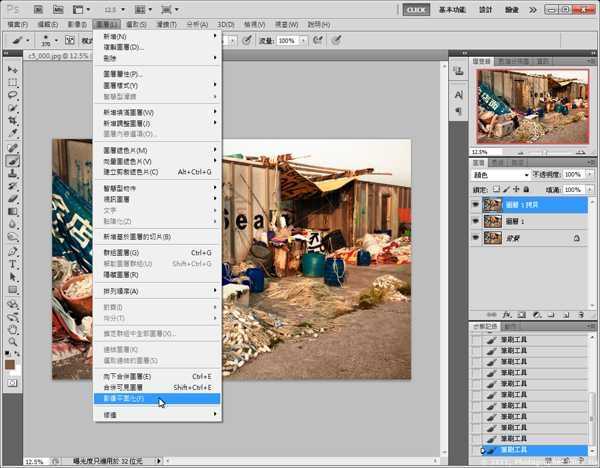600x468 pixels.
Task: Click the CLICK button in the title bar
Action: point(416,9)
